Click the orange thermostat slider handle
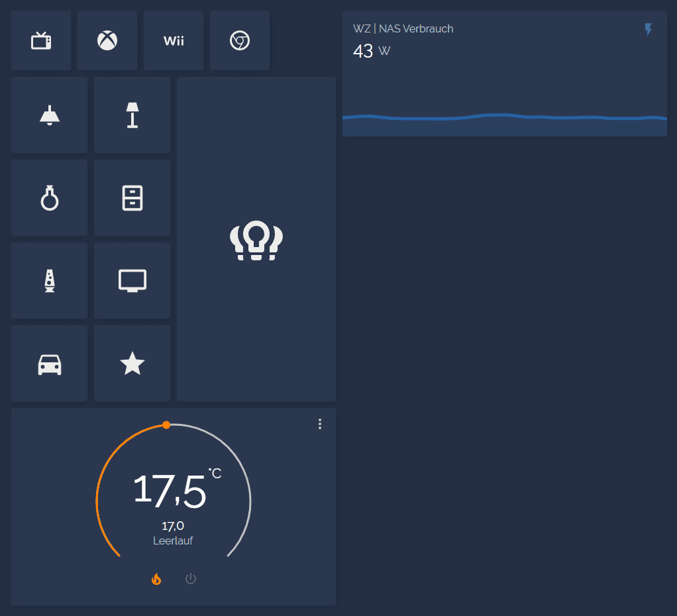 (166, 425)
